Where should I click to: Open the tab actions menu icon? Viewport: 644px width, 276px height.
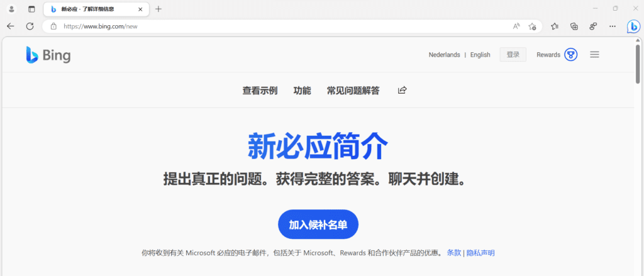[31, 9]
